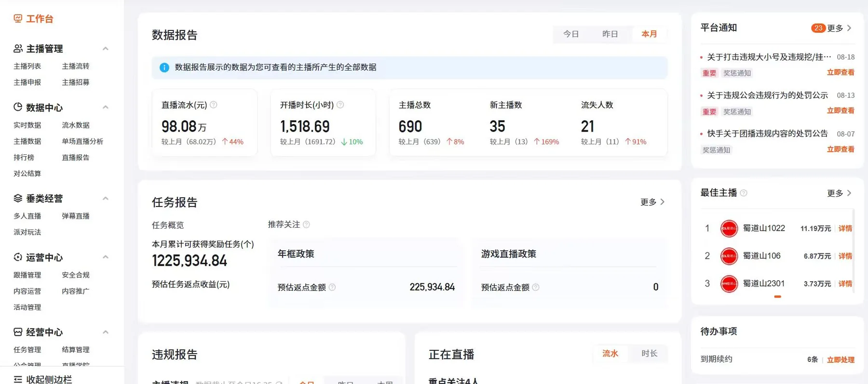
Task: Click help icon next to 推荐关注
Action: point(306,224)
